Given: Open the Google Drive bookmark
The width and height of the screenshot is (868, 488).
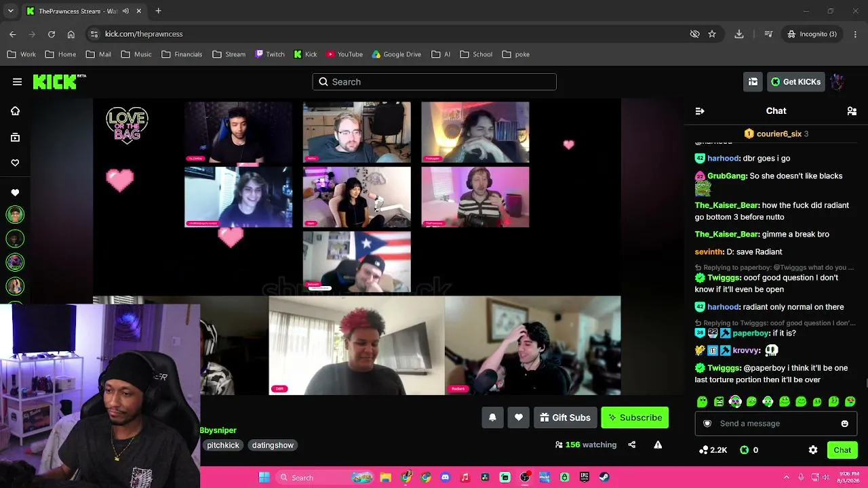Looking at the screenshot, I should [x=397, y=54].
